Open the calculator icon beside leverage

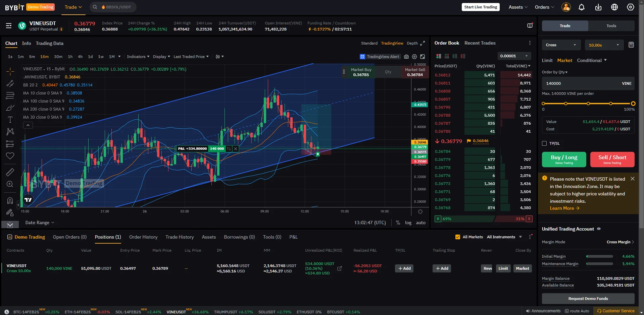[x=631, y=45]
